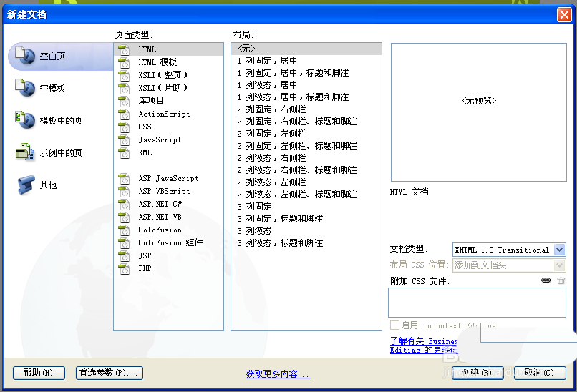
Task: Select layout 1 列固定，居中
Action: point(306,61)
